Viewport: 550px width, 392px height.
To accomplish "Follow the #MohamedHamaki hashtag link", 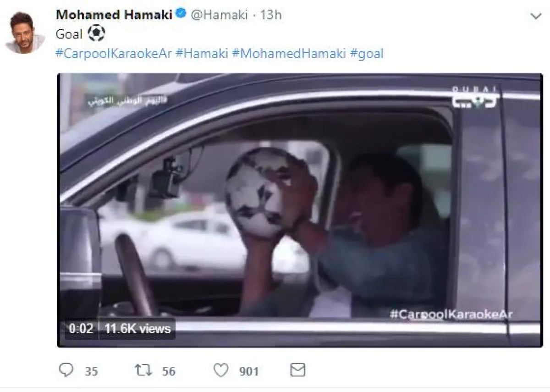I will pos(289,54).
